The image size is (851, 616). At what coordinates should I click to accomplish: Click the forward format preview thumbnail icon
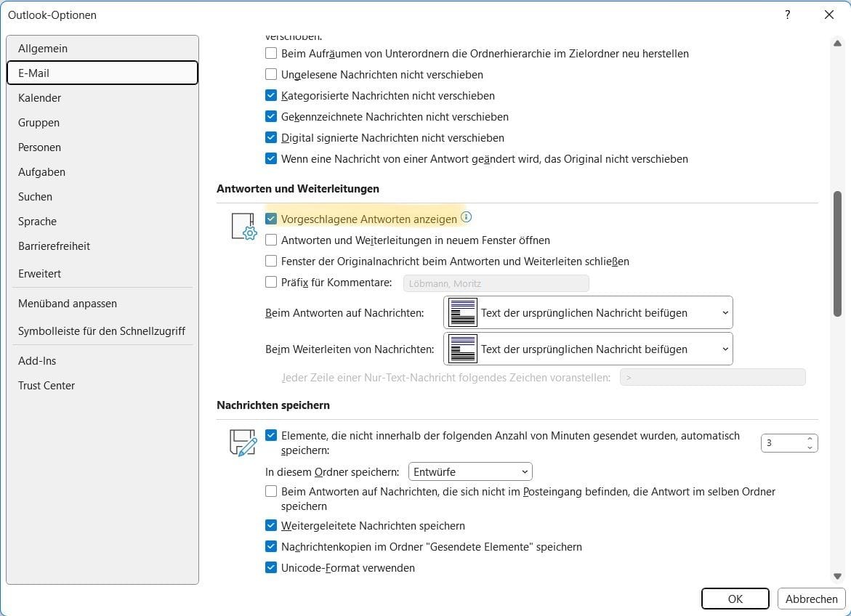coord(463,349)
